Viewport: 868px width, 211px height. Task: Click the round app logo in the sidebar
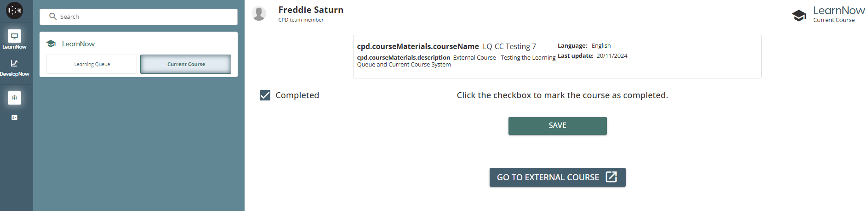point(14,11)
